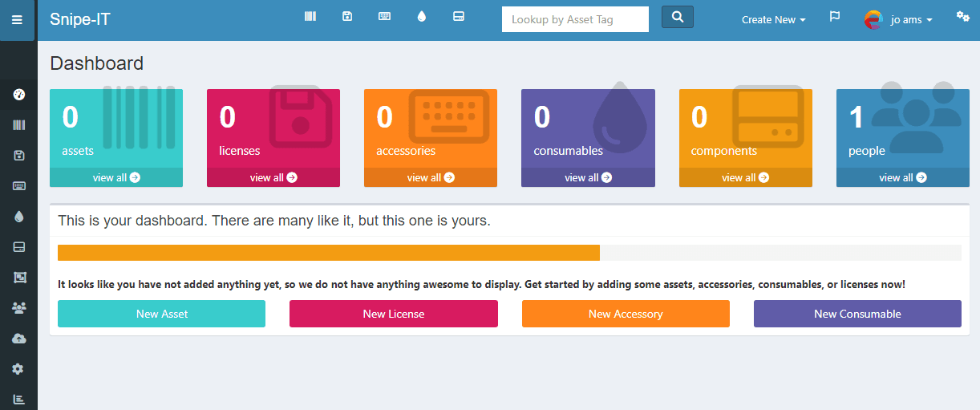
Task: Open Licenses from the top floppy disk icon
Action: (x=347, y=17)
